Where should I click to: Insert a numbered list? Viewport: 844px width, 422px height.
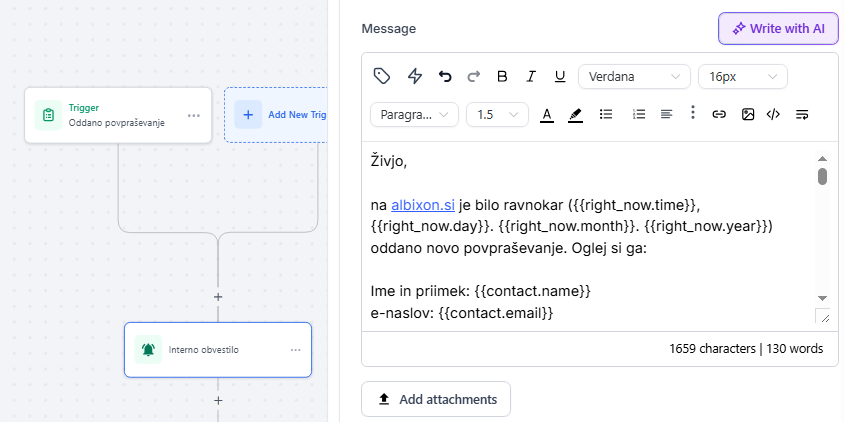[x=639, y=114]
